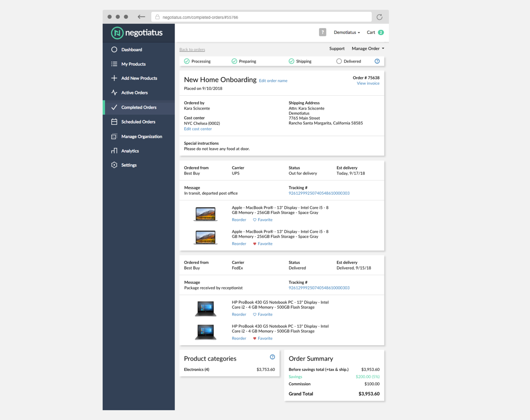530x420 pixels.
Task: Click the browser address bar URL
Action: coord(200,17)
